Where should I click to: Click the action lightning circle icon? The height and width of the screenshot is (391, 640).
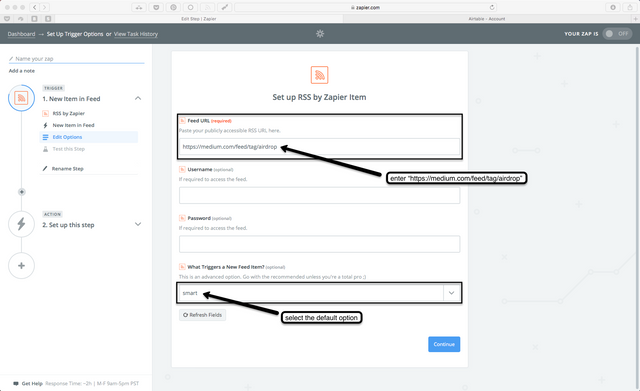[21, 224]
